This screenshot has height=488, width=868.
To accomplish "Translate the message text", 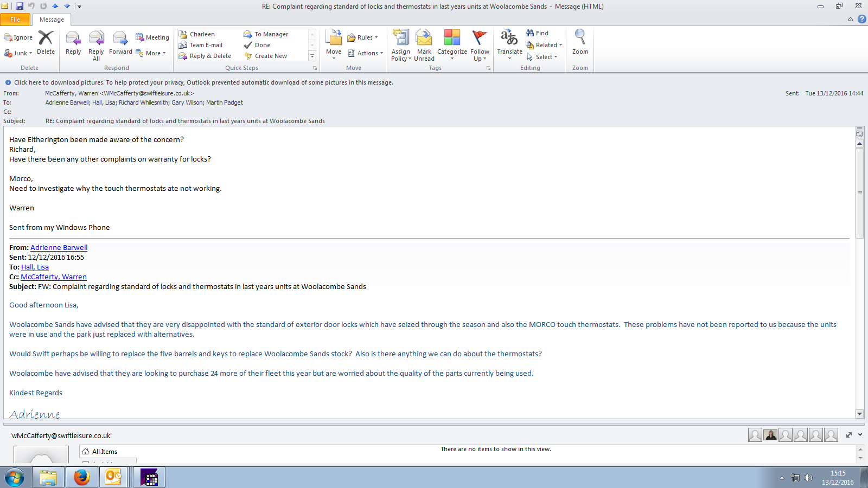I will (509, 44).
